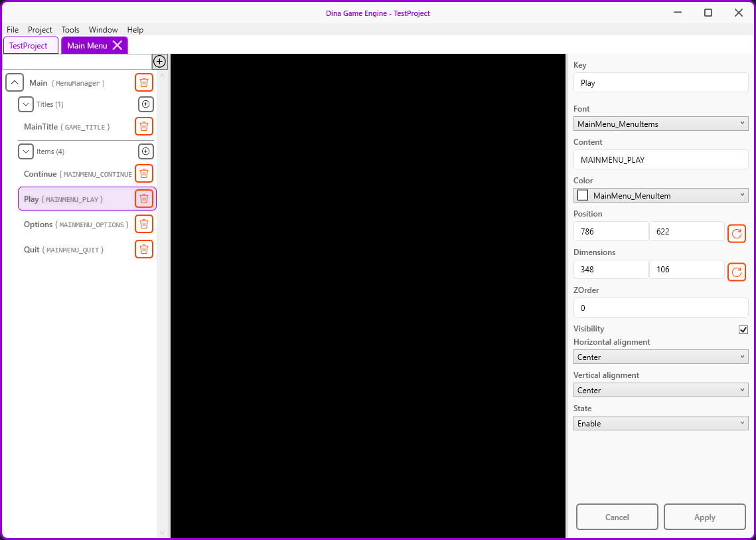
Task: Open the Color dropdown
Action: (x=660, y=195)
